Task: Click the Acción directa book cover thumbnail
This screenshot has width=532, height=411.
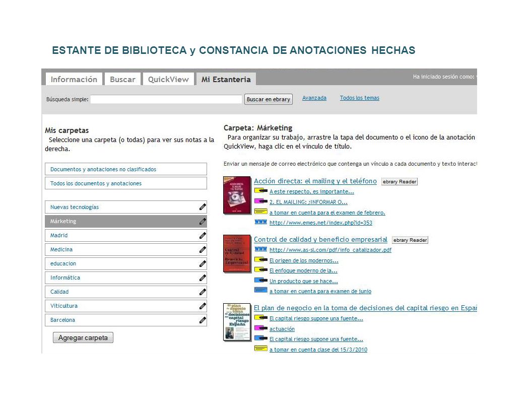Action: (237, 195)
